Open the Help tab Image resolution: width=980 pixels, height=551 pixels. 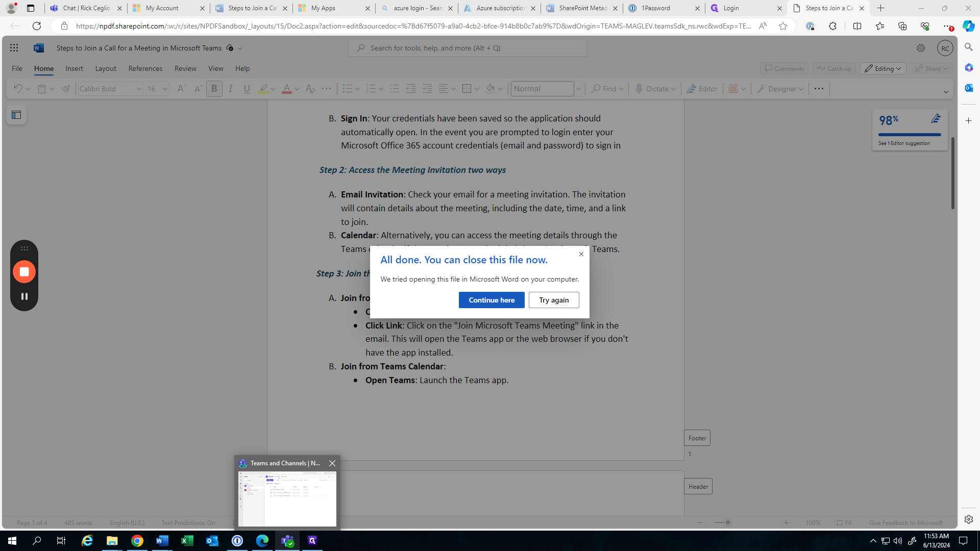pos(242,68)
